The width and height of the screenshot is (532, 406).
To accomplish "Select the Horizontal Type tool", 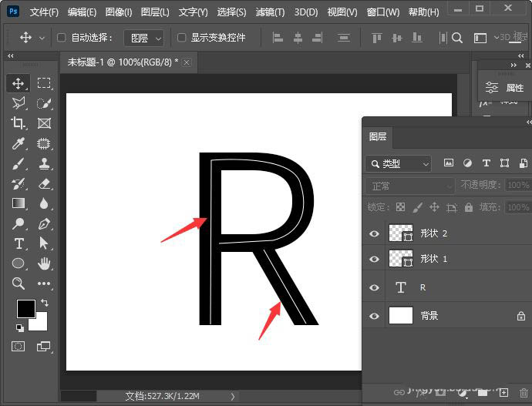I will pyautogui.click(x=19, y=243).
